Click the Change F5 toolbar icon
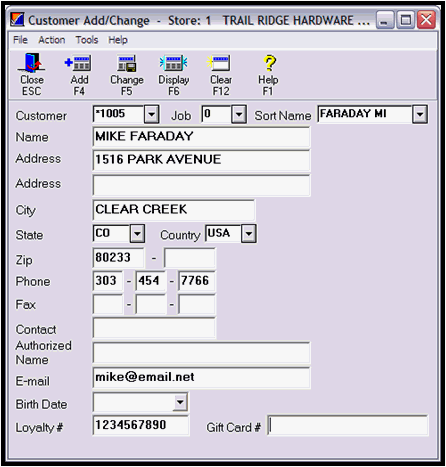Image resolution: width=446 pixels, height=467 pixels. tap(127, 63)
